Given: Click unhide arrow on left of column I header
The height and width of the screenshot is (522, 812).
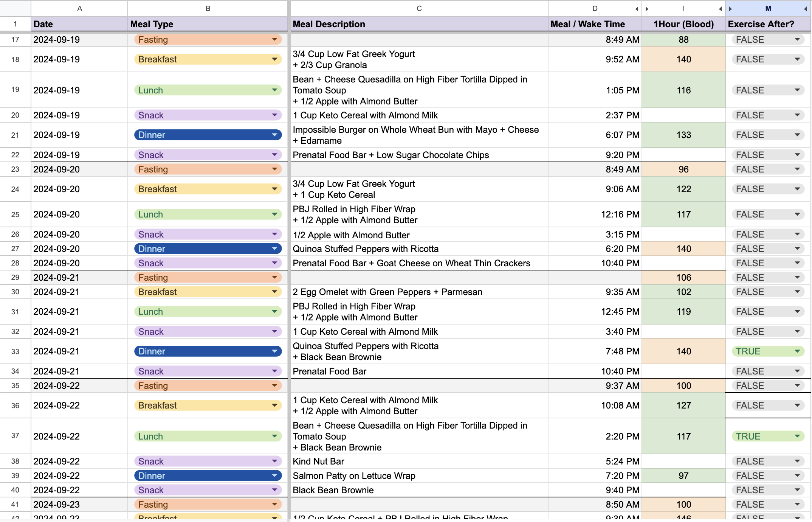Looking at the screenshot, I should 647,9.
